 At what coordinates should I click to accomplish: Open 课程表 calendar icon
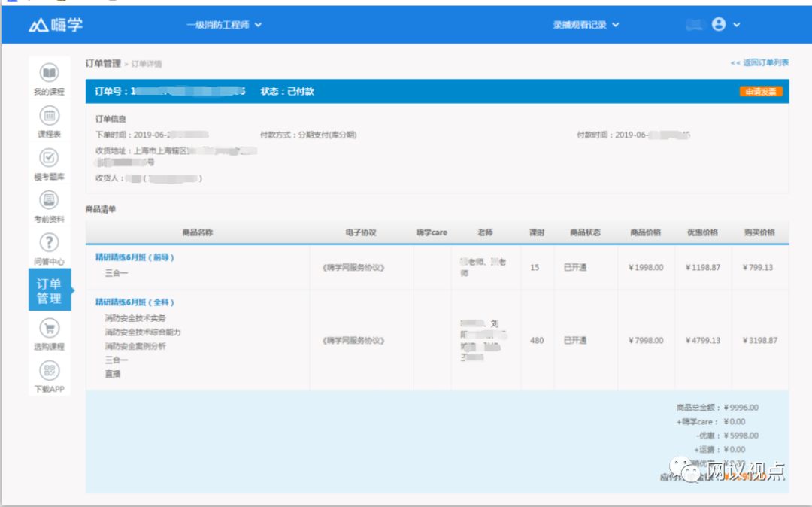click(50, 116)
